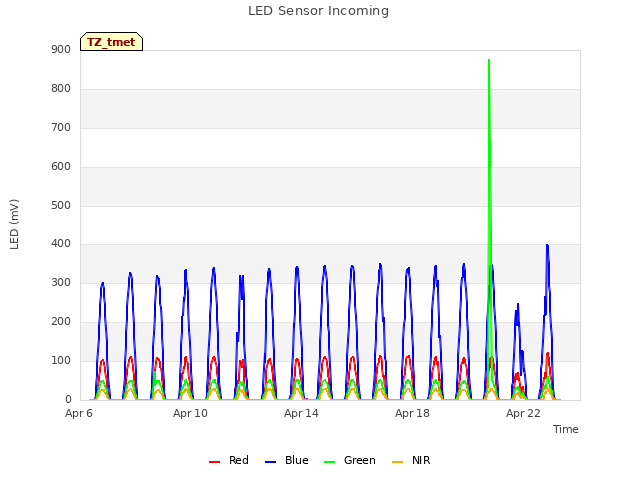
Task: Click the 200 y-axis value
Action: click(x=61, y=322)
